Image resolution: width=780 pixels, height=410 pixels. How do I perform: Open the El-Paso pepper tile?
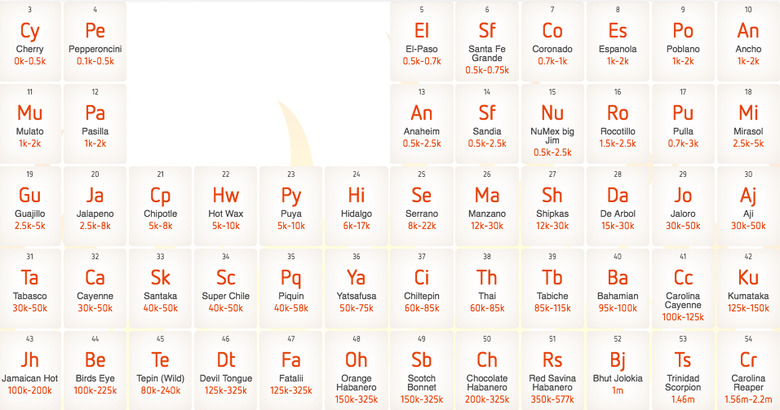(x=422, y=38)
